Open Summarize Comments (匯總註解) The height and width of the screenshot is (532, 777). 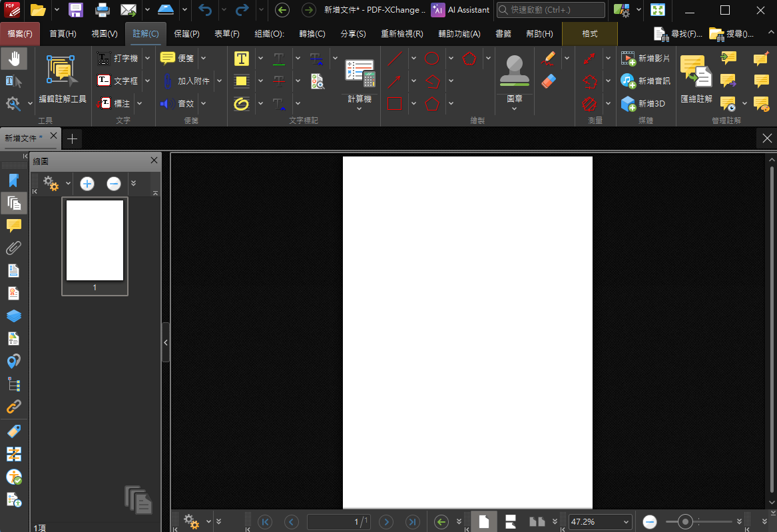[x=696, y=79]
